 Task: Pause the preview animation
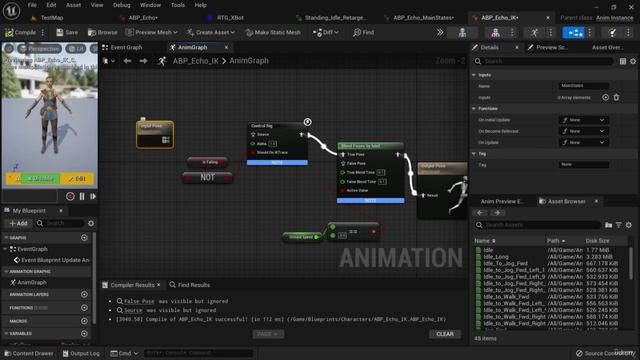(82, 196)
